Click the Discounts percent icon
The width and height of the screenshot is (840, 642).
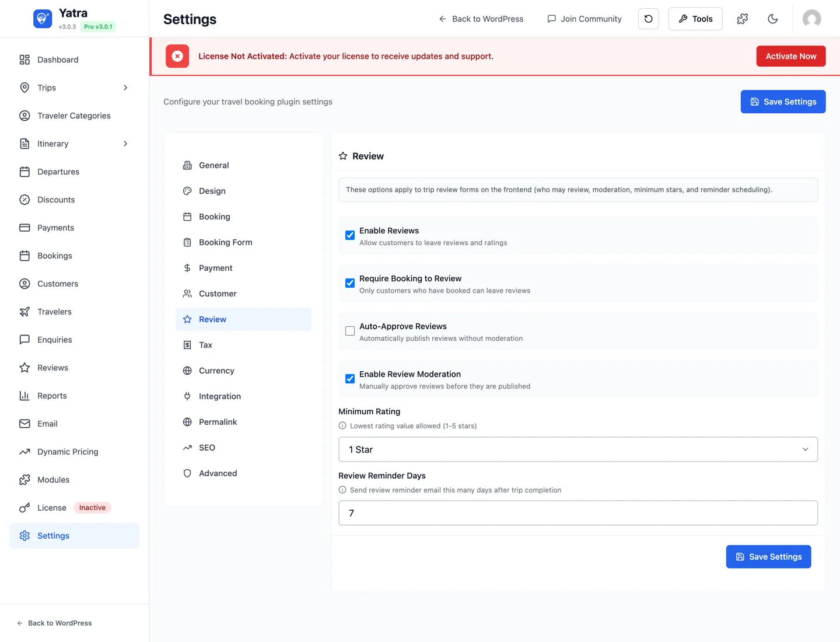(24, 200)
